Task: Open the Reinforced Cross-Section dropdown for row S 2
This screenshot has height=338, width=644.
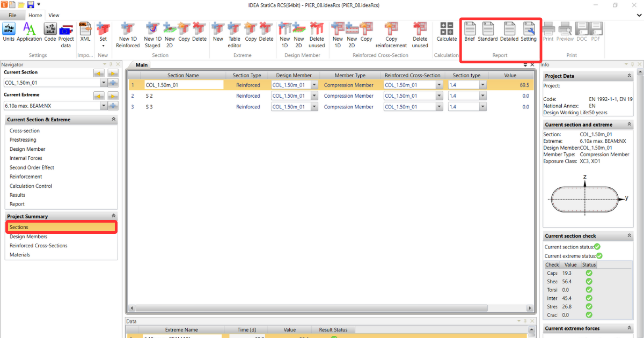Action: pos(439,95)
